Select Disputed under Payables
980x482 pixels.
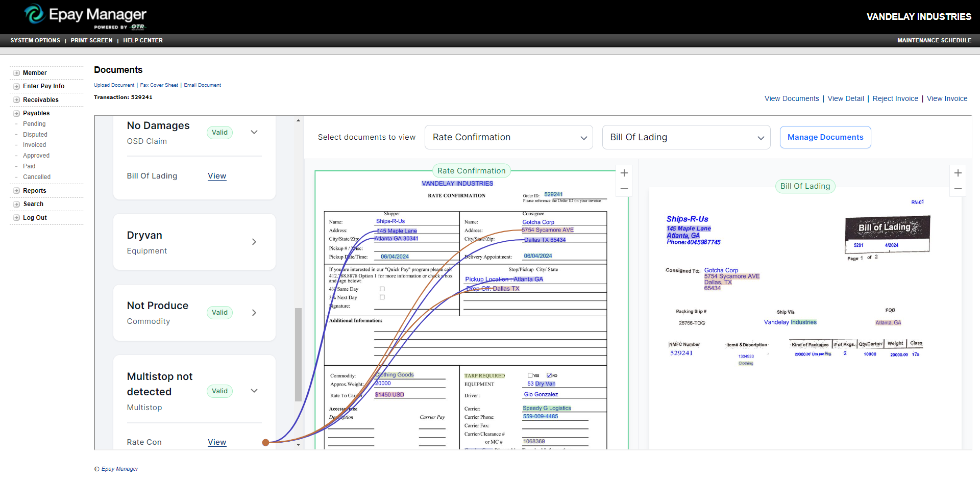coord(35,135)
